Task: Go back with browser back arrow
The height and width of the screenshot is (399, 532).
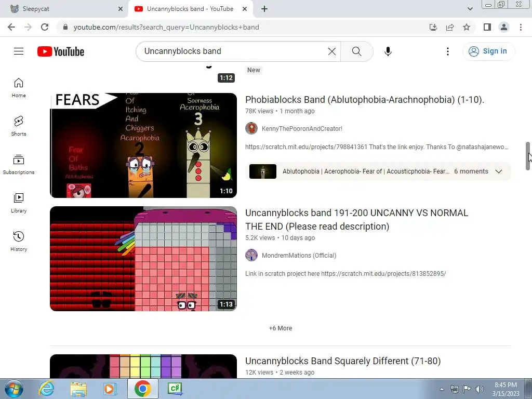Action: point(11,27)
